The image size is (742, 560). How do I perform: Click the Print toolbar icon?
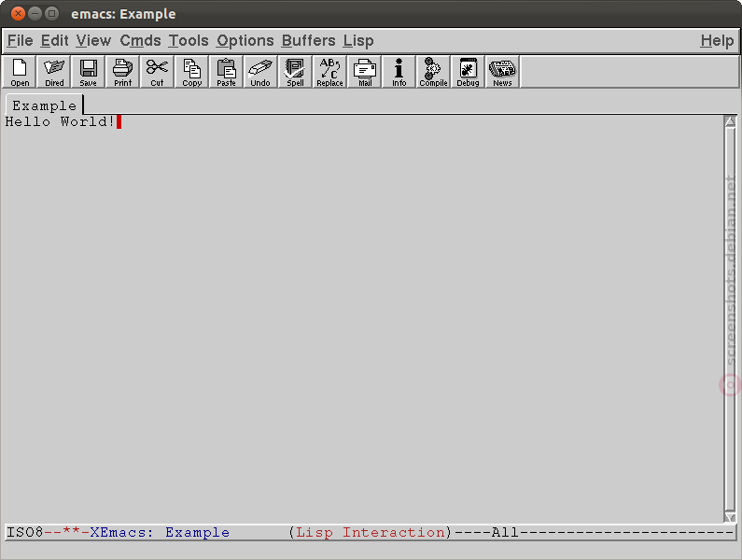[x=122, y=72]
